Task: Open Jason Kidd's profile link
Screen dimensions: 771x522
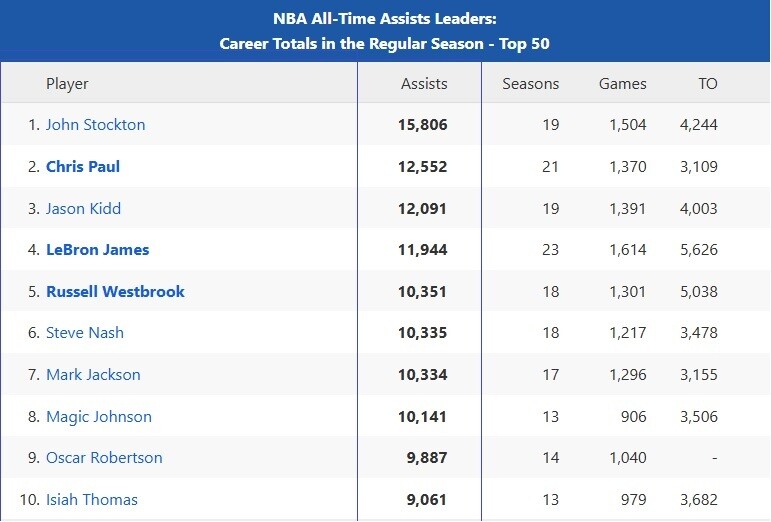Action: tap(84, 209)
